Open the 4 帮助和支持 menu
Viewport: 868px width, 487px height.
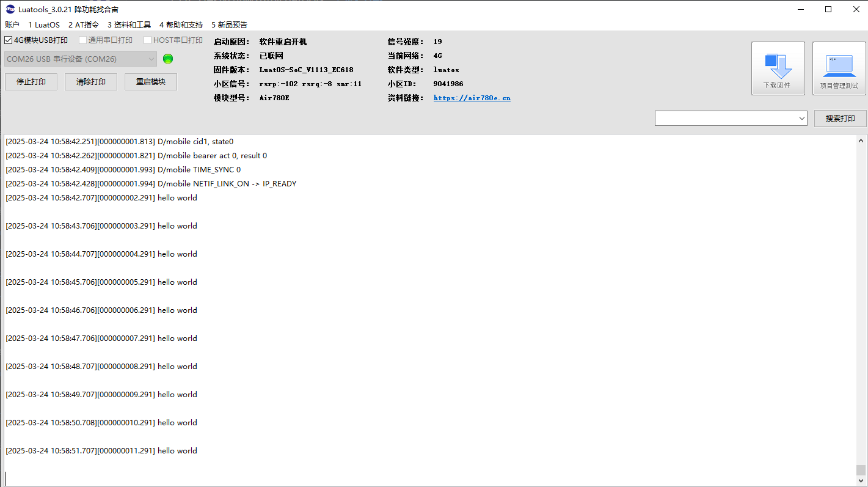point(181,25)
